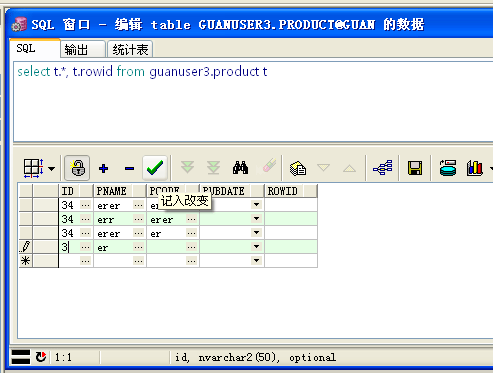Click the nvarchar2(50) optional status text
The width and height of the screenshot is (493, 373).
pyautogui.click(x=256, y=358)
